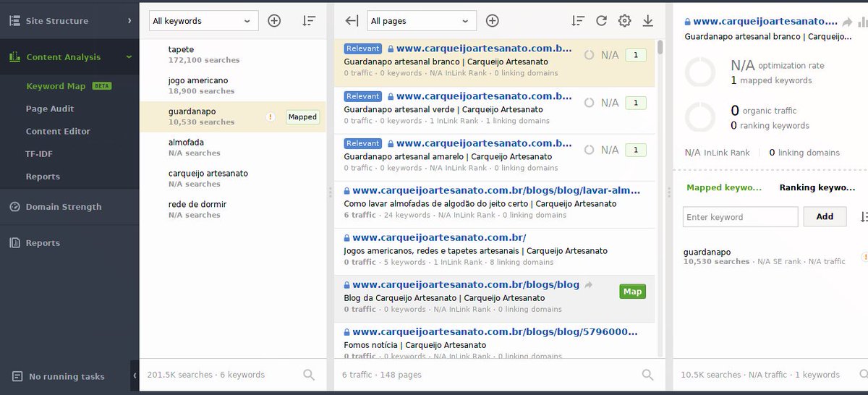Click Relevant badge on verde page

[363, 96]
